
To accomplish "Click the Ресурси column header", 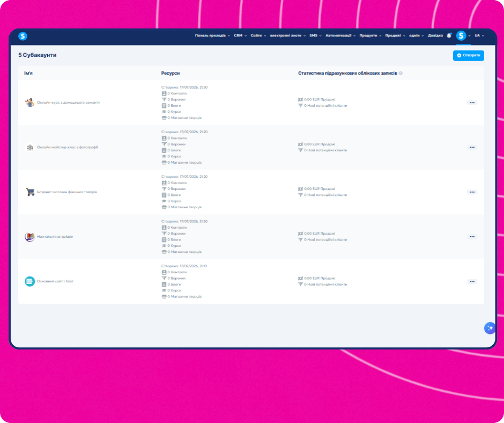I will (x=171, y=73).
